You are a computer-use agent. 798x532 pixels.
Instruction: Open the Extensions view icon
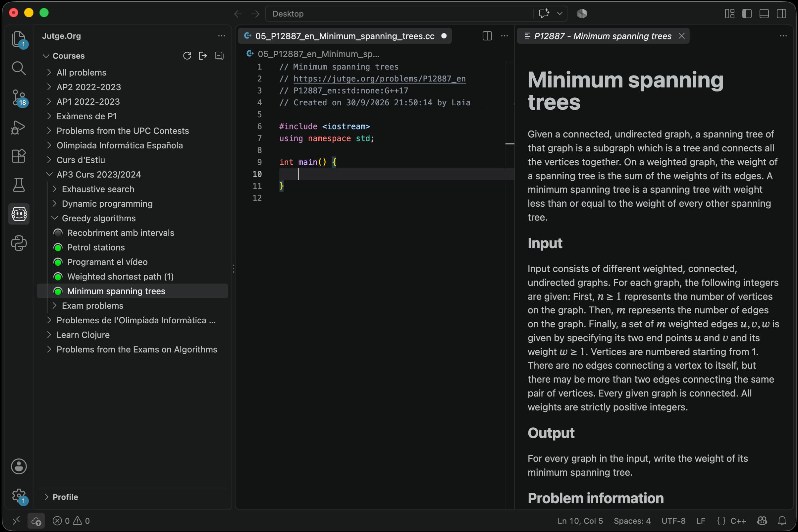coord(19,156)
